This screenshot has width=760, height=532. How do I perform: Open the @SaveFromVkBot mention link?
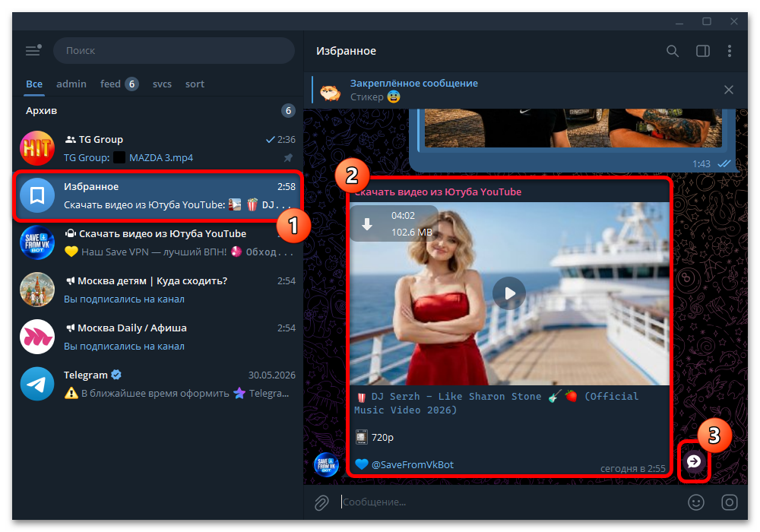tap(413, 464)
